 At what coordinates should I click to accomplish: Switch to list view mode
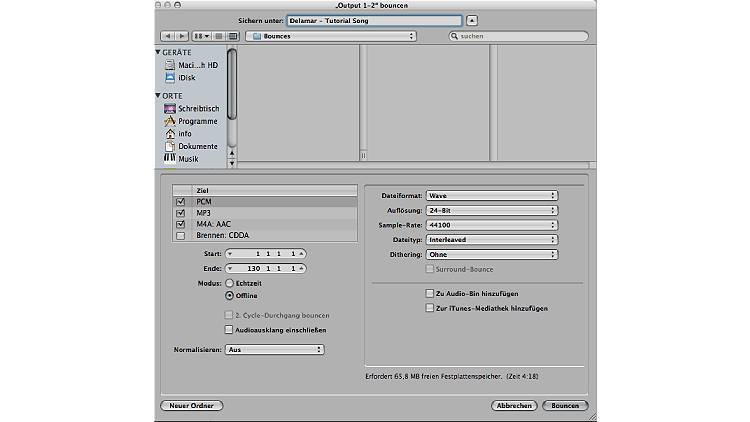tap(219, 36)
